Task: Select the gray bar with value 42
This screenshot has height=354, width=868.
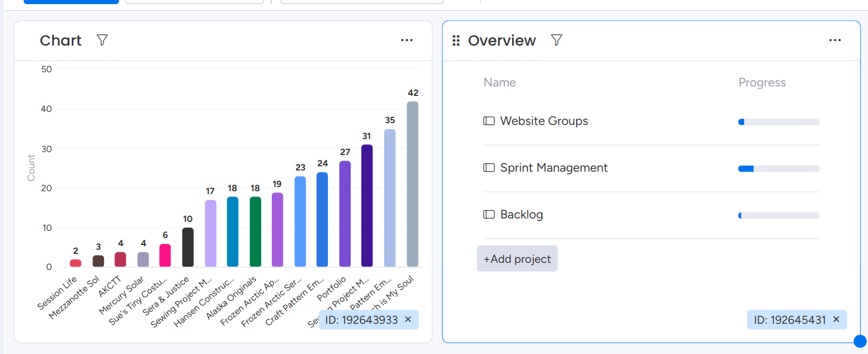Action: (413, 184)
